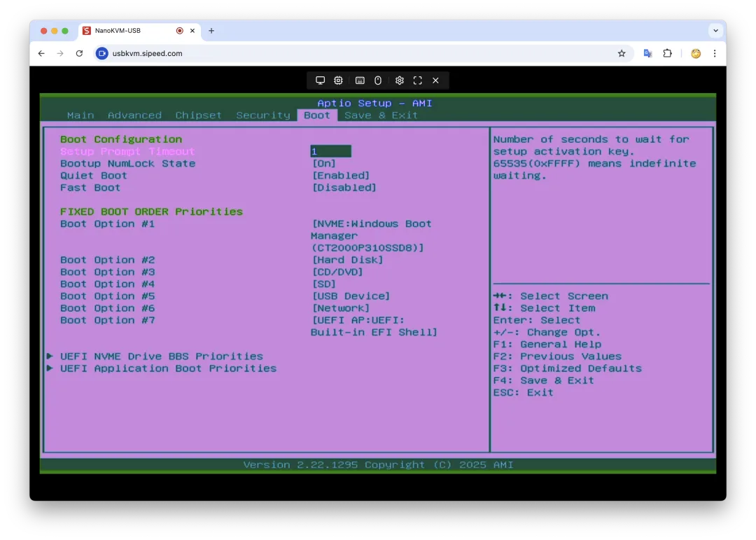Click the F4: Save & Exit hint
The width and height of the screenshot is (756, 540).
(543, 381)
